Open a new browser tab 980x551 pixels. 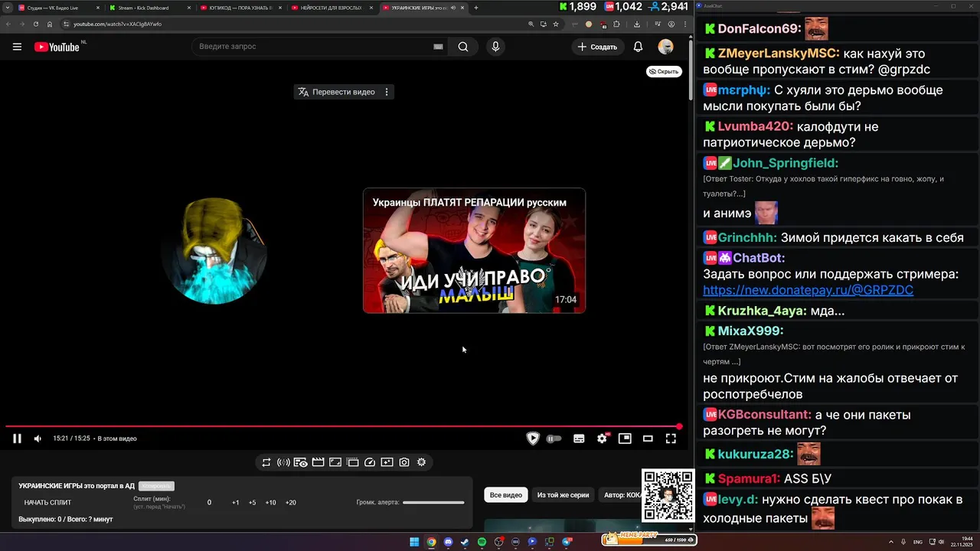[x=475, y=8]
